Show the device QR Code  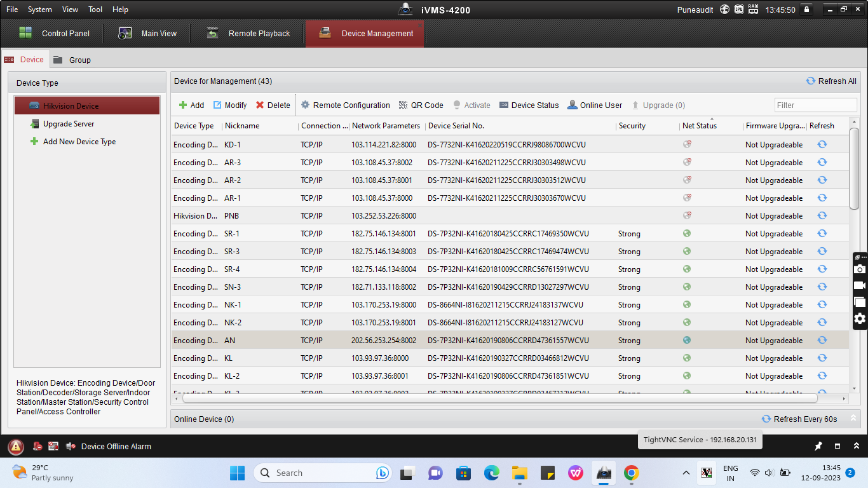tap(421, 105)
